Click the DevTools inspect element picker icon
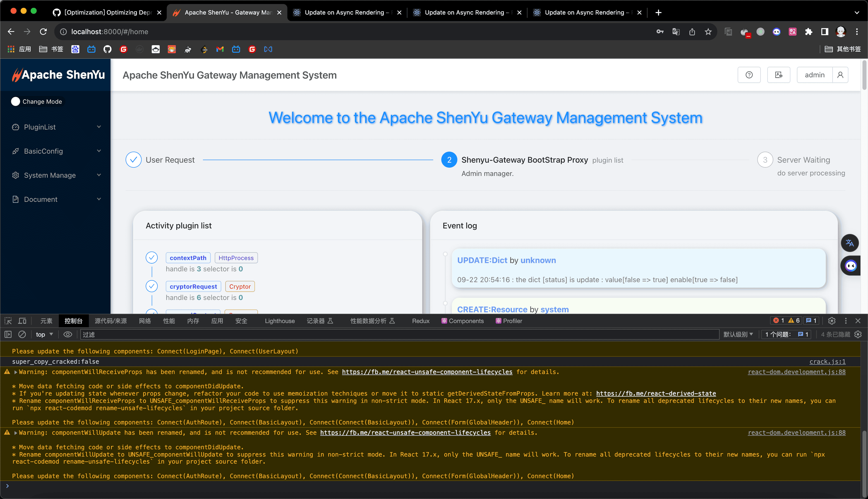This screenshot has width=868, height=499. (x=8, y=321)
